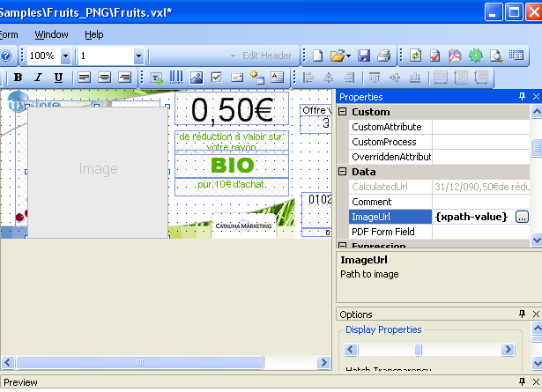542x392 pixels.
Task: Click the Print icon in toolbar
Action: (x=383, y=55)
